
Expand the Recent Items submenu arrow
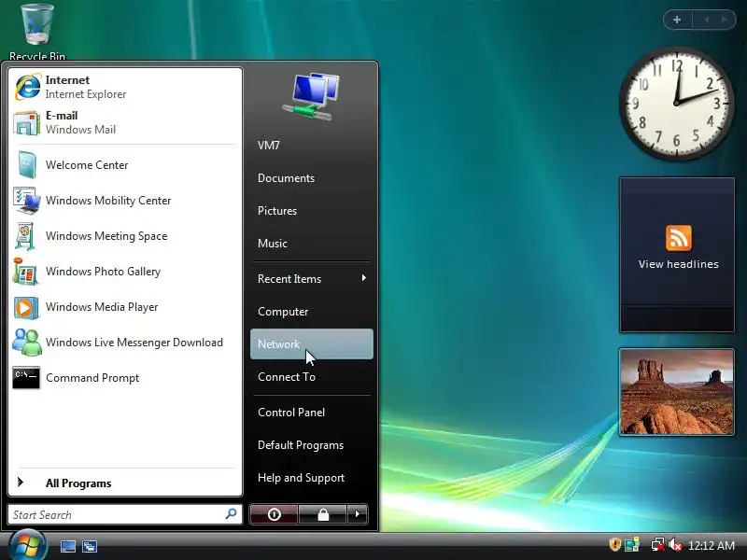(363, 277)
